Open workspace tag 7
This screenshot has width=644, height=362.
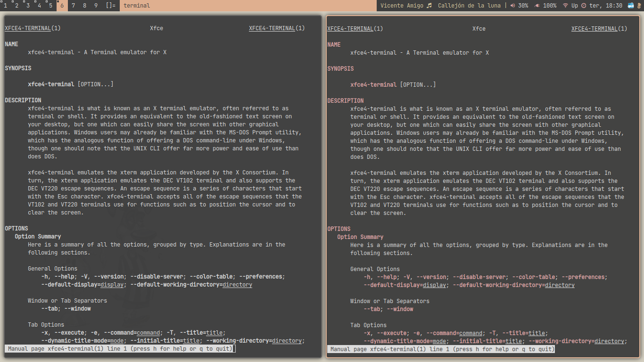73,6
